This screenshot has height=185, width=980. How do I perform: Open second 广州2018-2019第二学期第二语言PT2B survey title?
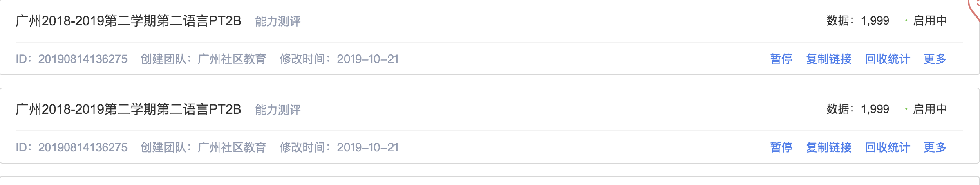(128, 109)
